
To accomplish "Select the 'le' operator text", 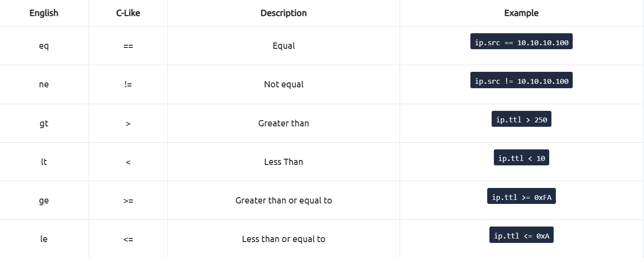I will coord(44,239).
